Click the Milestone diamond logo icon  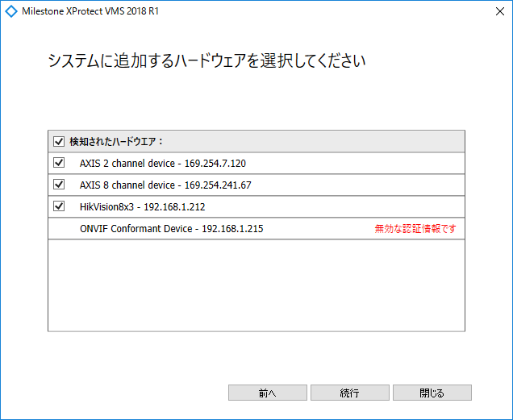pos(11,11)
